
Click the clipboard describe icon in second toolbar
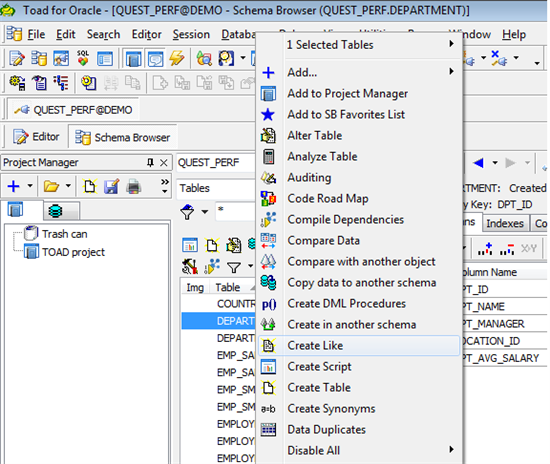coord(39,83)
